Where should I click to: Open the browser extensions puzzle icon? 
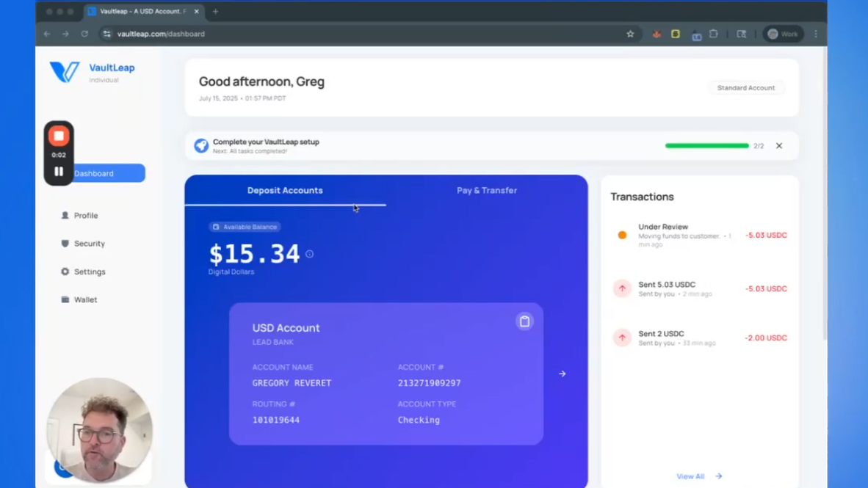(714, 34)
